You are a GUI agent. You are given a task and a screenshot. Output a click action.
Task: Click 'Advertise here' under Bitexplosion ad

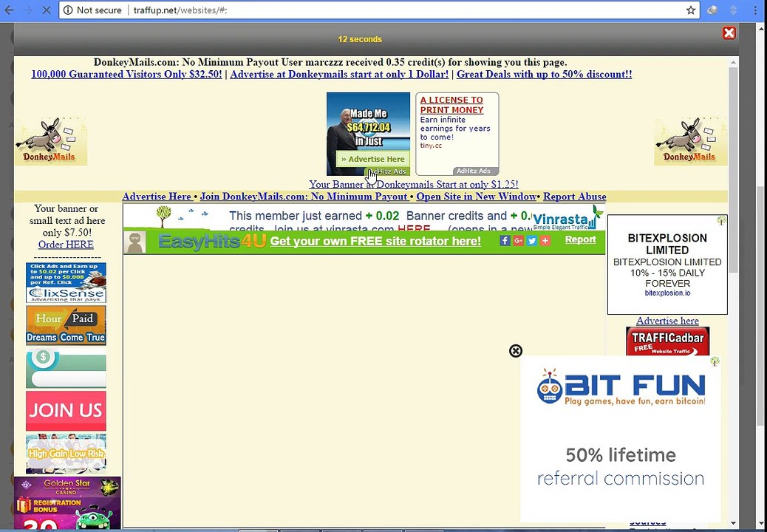667,321
